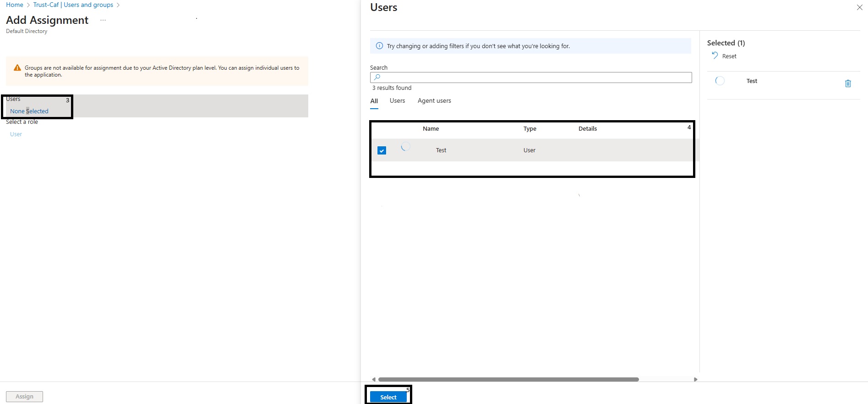
Task: Click the Test name in results row
Action: (441, 150)
